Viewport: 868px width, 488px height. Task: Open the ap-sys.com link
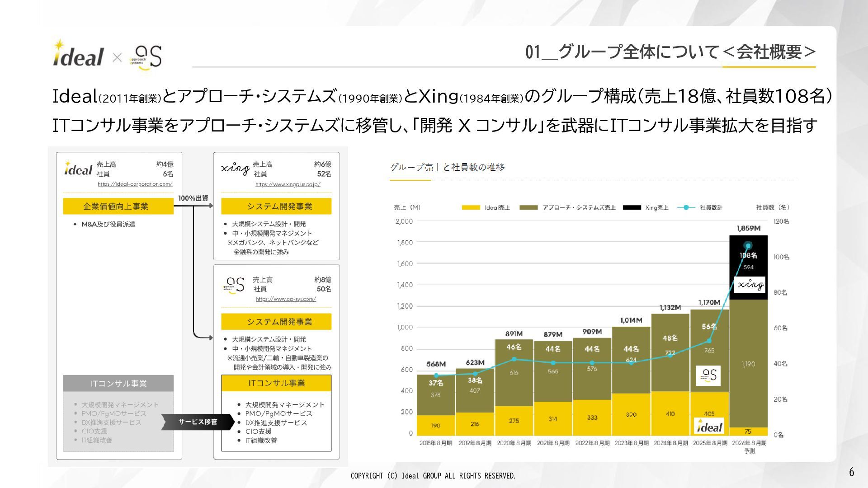286,299
